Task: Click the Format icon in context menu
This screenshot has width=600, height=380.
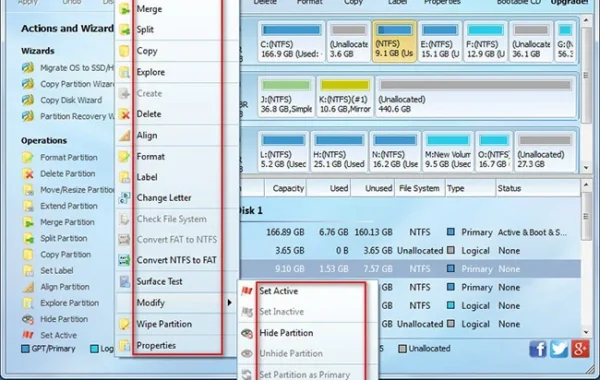Action: click(124, 157)
